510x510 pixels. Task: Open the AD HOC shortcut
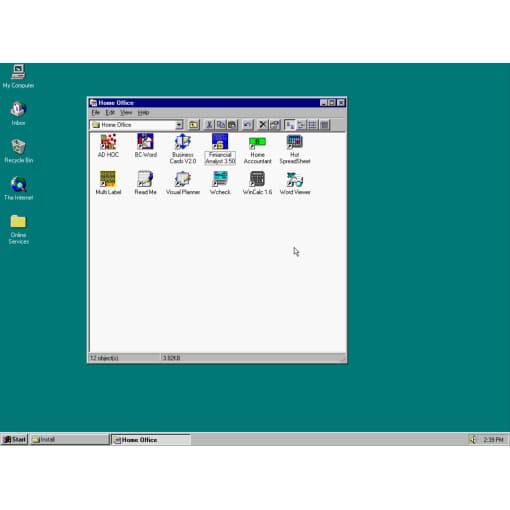(x=108, y=146)
